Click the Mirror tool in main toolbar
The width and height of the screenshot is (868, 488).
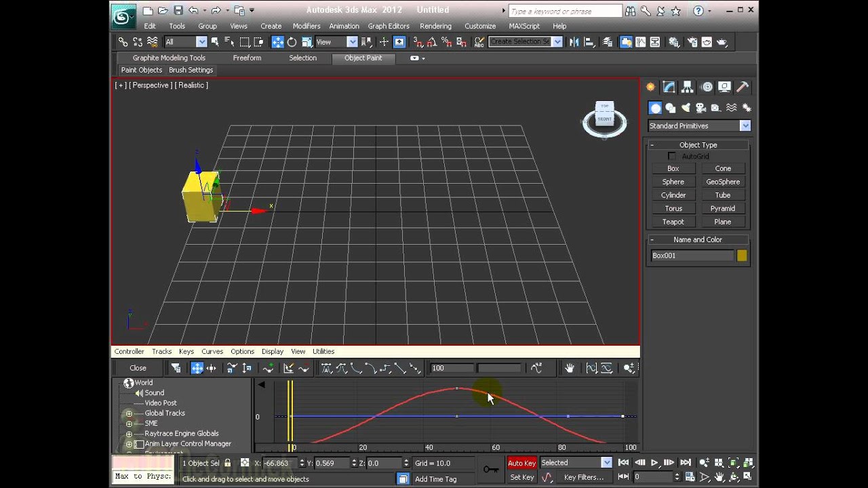coord(574,42)
